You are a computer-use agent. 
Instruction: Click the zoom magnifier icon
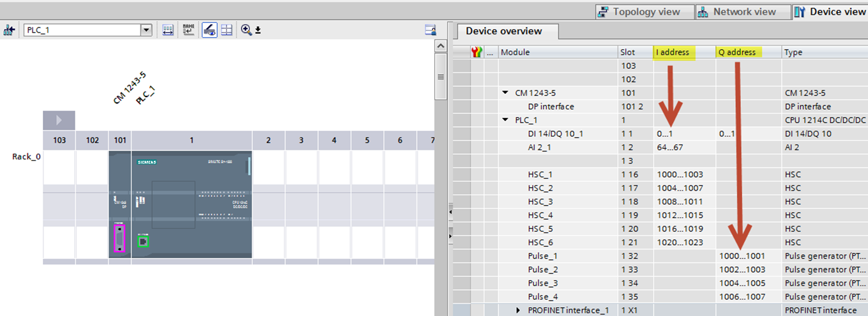(247, 30)
